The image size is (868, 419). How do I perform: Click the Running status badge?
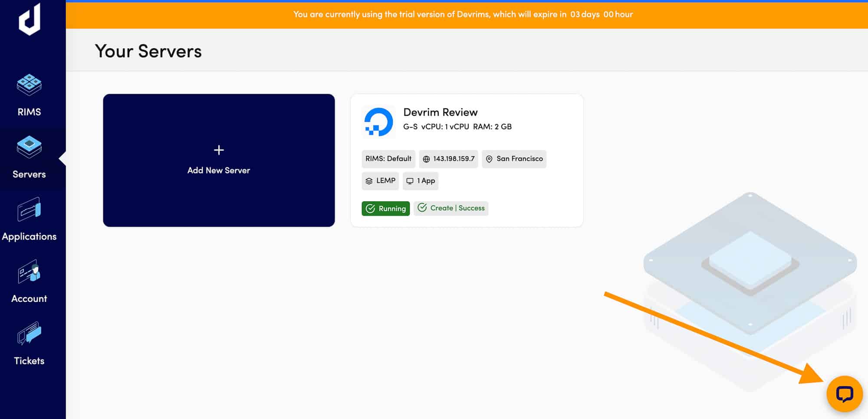click(x=385, y=208)
